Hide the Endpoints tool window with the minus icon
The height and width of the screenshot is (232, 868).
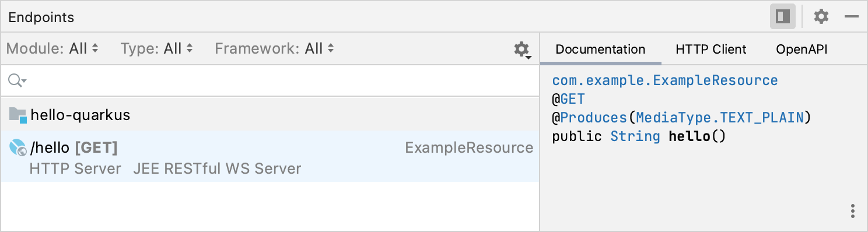tap(852, 17)
